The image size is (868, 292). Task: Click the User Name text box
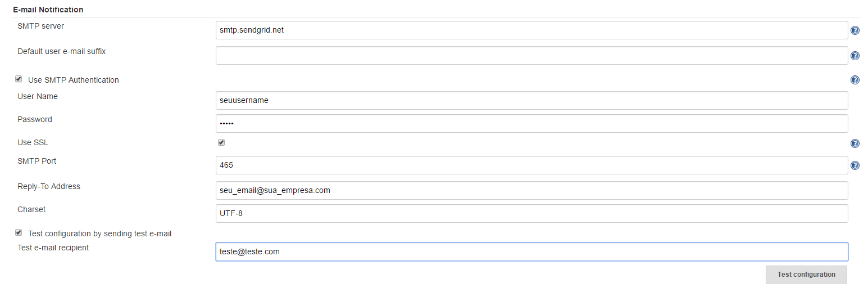pos(531,101)
